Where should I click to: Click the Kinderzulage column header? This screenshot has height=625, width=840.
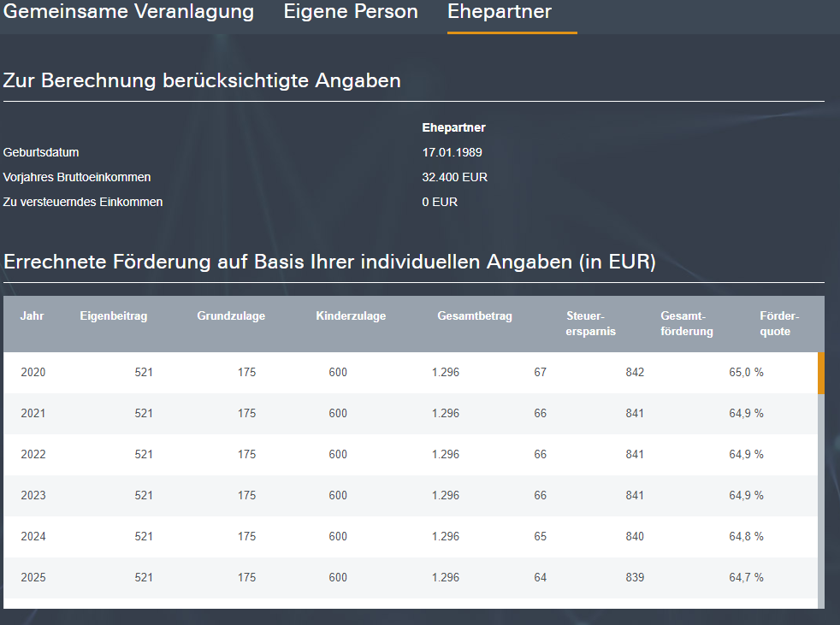351,316
